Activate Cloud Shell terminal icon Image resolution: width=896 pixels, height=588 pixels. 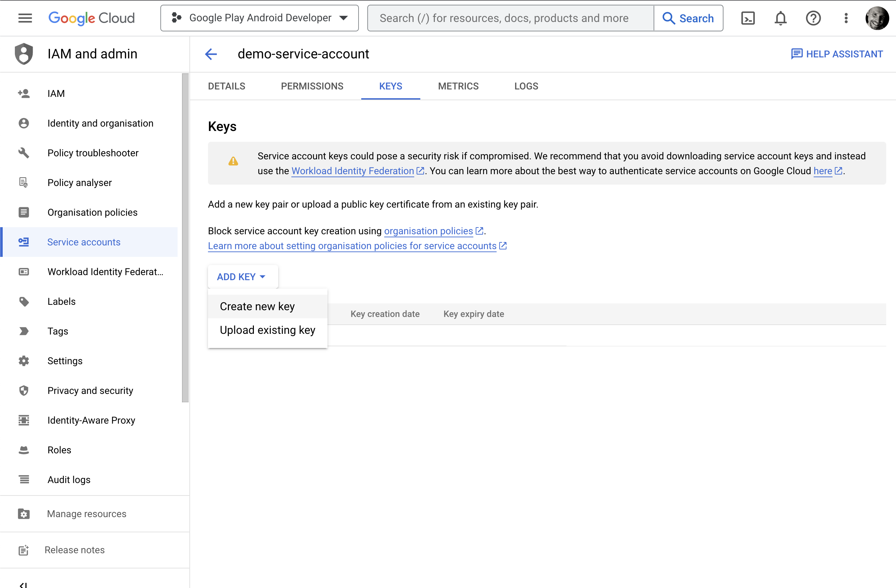748,18
